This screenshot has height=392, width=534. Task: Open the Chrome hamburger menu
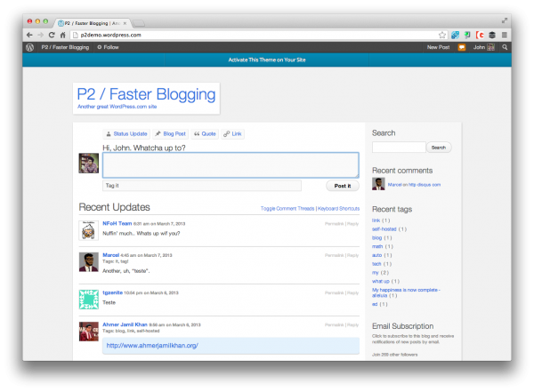(x=505, y=35)
